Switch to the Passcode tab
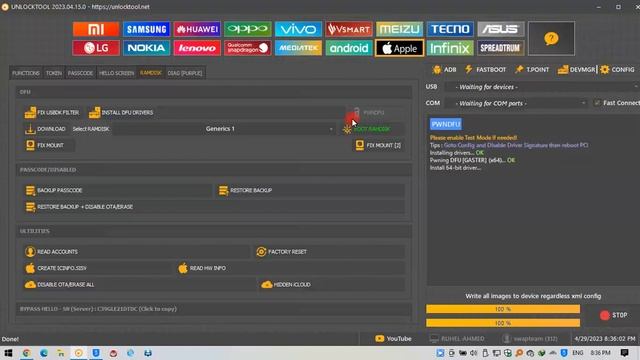640x360 pixels. [x=80, y=73]
